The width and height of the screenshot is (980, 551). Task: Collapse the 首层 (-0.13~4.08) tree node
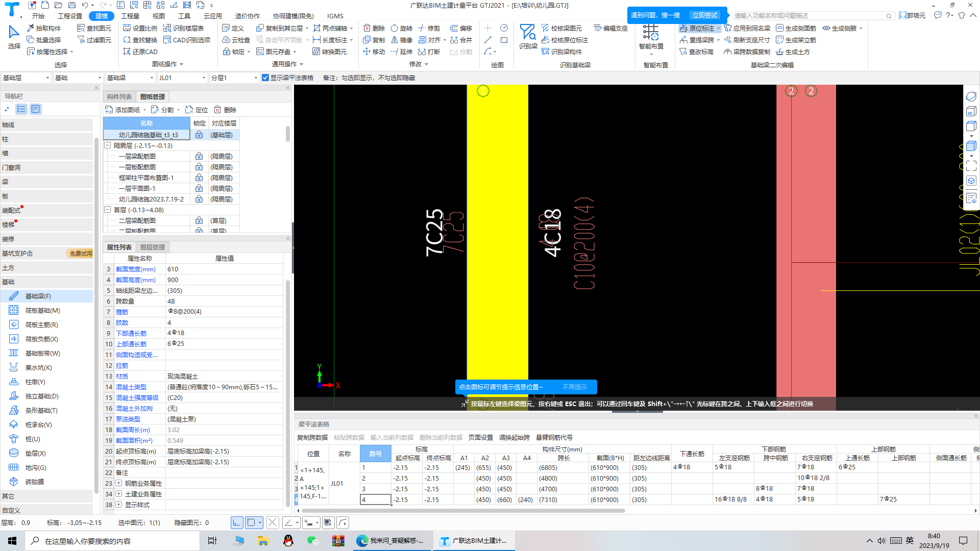108,210
